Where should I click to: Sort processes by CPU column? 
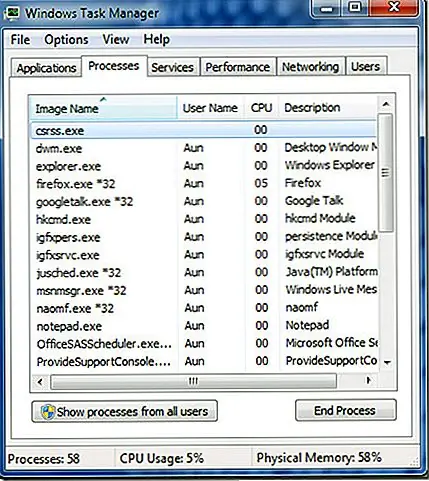(x=261, y=108)
